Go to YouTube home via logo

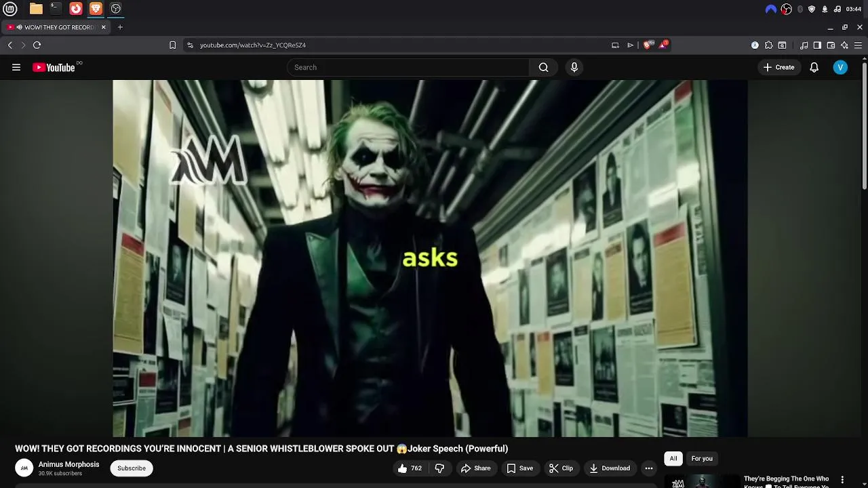54,67
